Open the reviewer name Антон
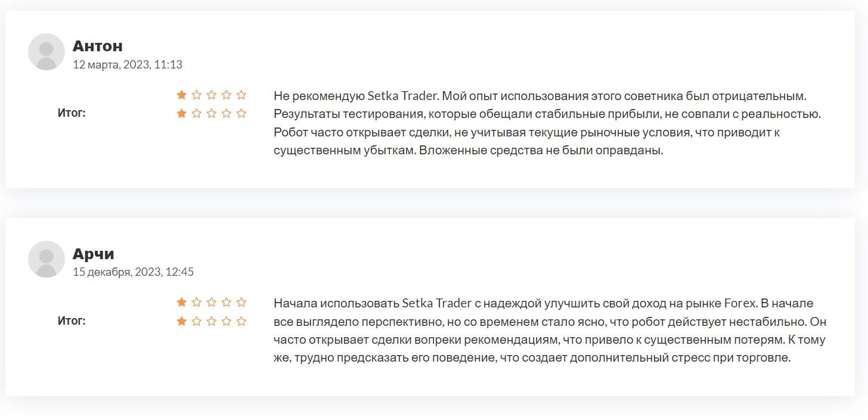Viewport: 868px width, 420px height. click(98, 46)
